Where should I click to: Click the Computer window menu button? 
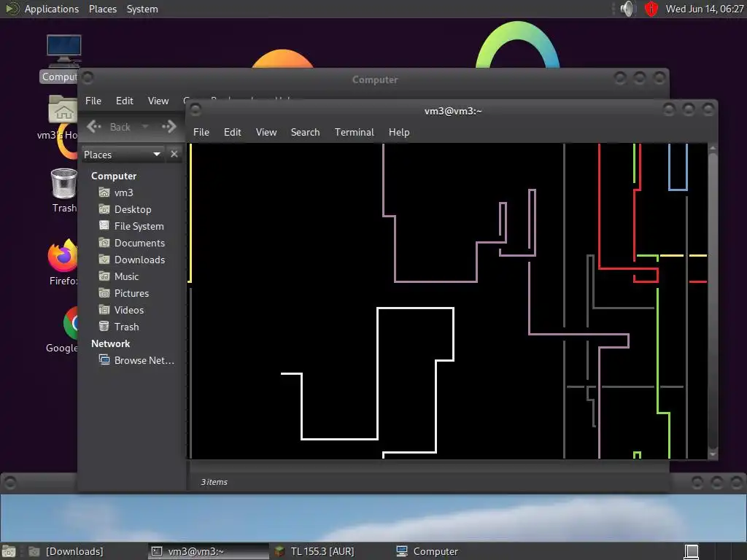click(x=88, y=77)
